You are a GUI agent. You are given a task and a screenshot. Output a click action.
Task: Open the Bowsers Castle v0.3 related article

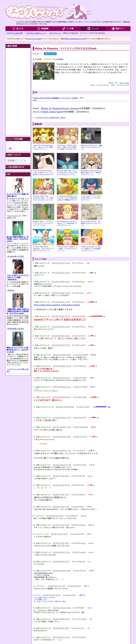[91, 147]
